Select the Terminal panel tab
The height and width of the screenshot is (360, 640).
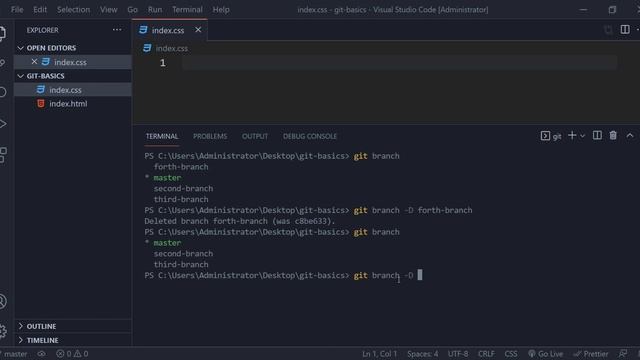pos(162,136)
